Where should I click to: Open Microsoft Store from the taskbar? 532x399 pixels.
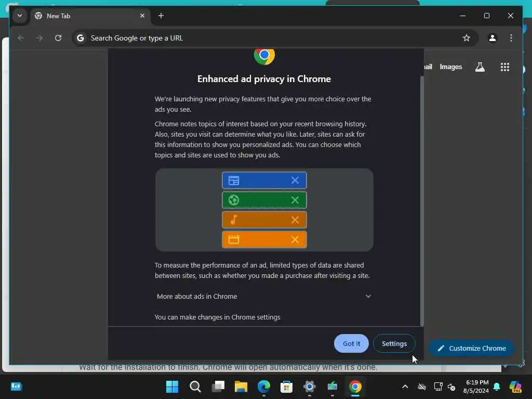coord(287,387)
